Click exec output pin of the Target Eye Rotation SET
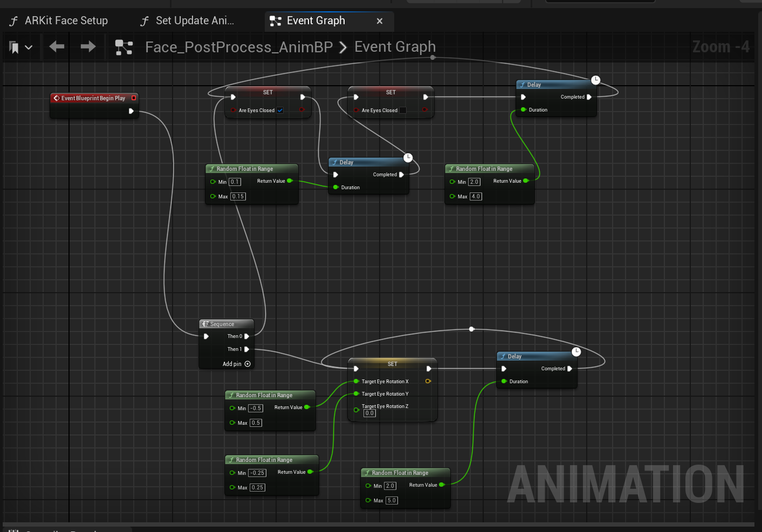The image size is (762, 532). pos(429,369)
